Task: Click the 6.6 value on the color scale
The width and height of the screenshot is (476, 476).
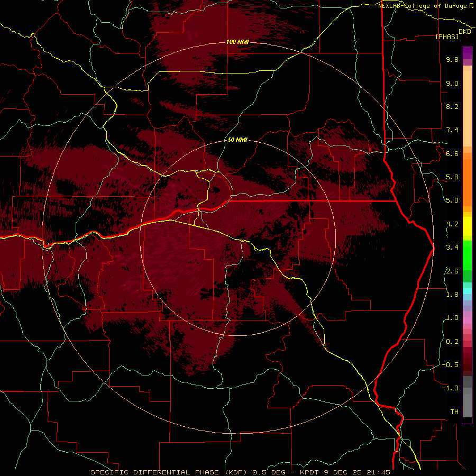Action: click(x=452, y=153)
